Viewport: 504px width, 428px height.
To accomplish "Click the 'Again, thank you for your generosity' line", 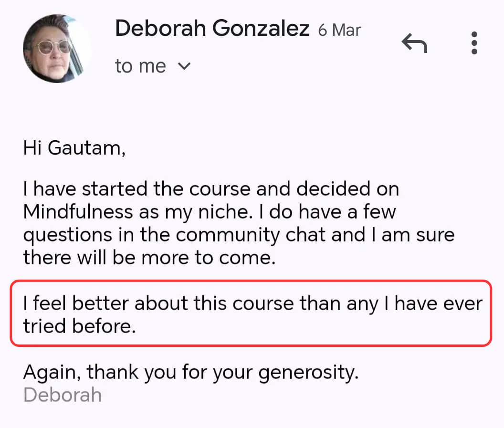I will (191, 372).
